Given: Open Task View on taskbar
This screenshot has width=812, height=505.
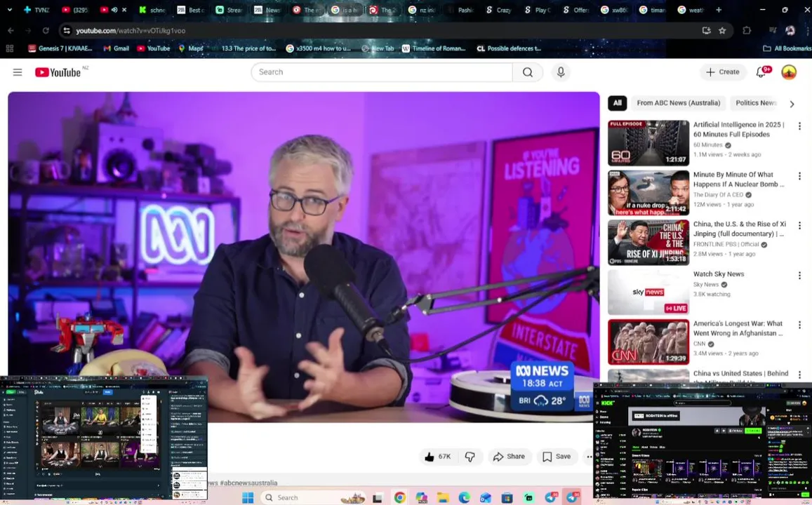Looking at the screenshot, I should click(378, 497).
